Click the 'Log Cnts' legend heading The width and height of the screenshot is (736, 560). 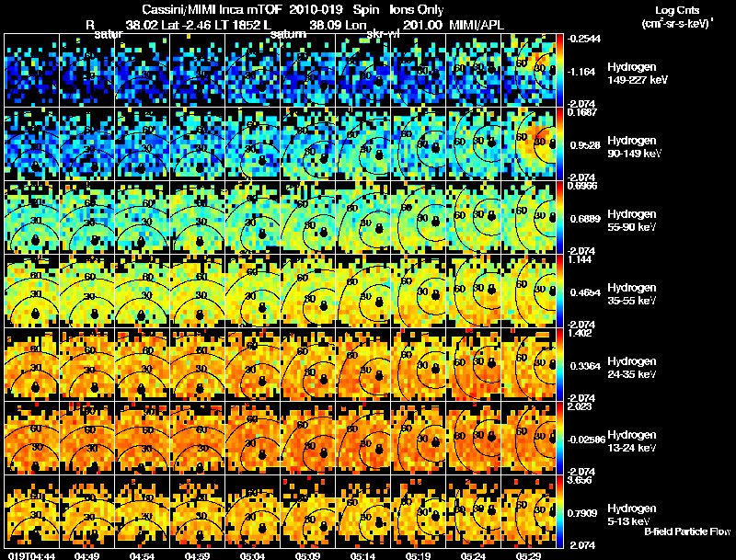click(x=676, y=10)
